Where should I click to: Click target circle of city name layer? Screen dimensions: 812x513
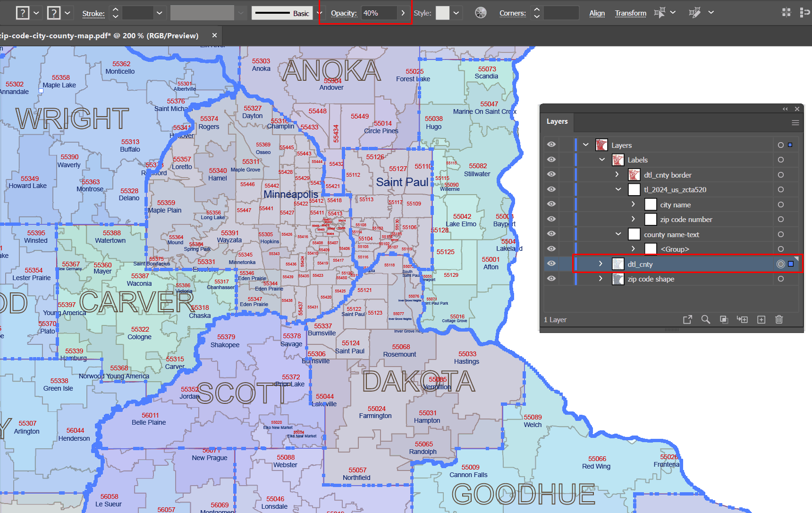click(781, 205)
